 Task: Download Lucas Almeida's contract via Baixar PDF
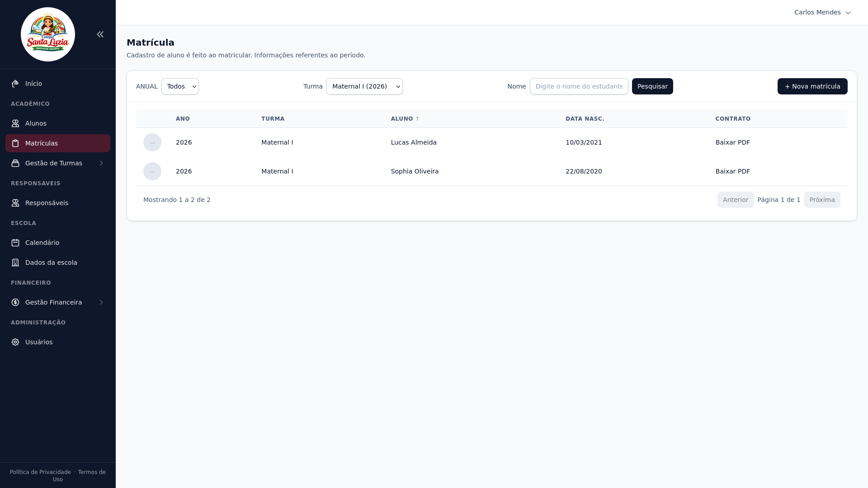click(x=732, y=142)
